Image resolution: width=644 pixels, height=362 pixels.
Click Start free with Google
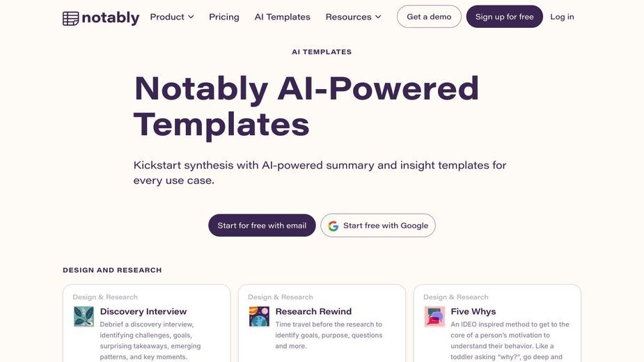(378, 225)
